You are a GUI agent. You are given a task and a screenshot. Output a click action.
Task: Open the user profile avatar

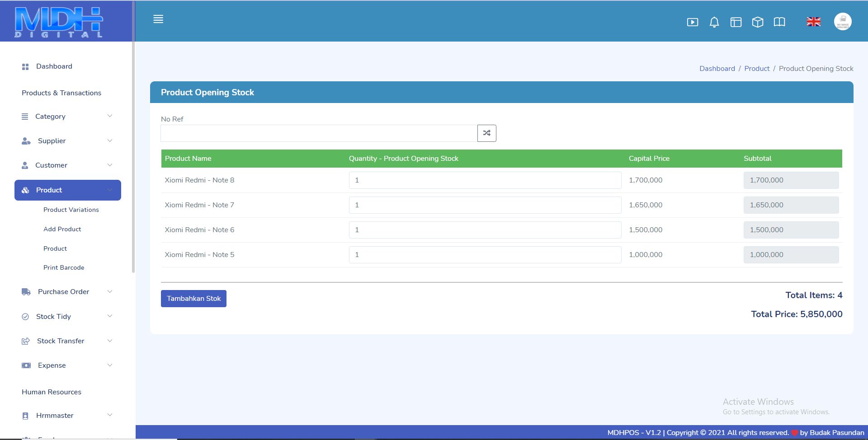point(843,22)
